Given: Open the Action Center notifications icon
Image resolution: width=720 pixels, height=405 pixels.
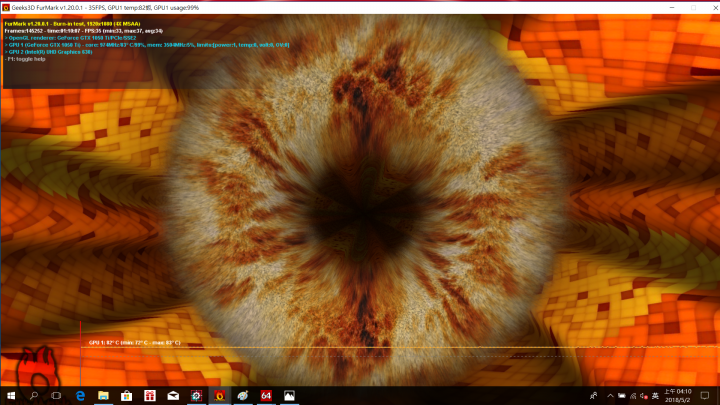Looking at the screenshot, I should 705,395.
